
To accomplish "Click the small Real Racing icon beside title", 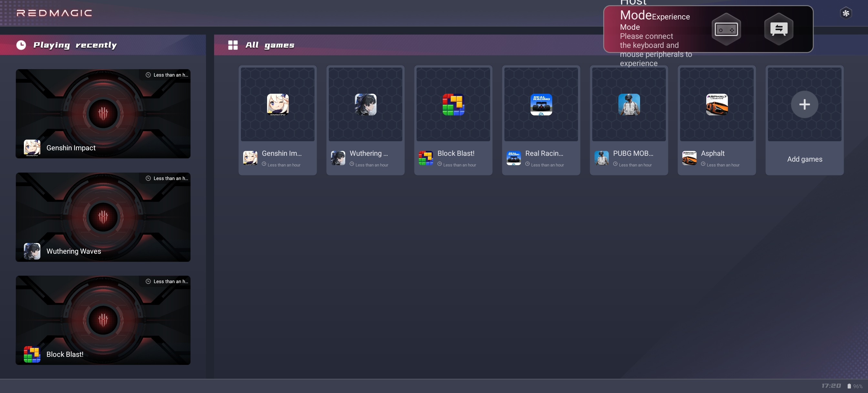I will point(513,158).
